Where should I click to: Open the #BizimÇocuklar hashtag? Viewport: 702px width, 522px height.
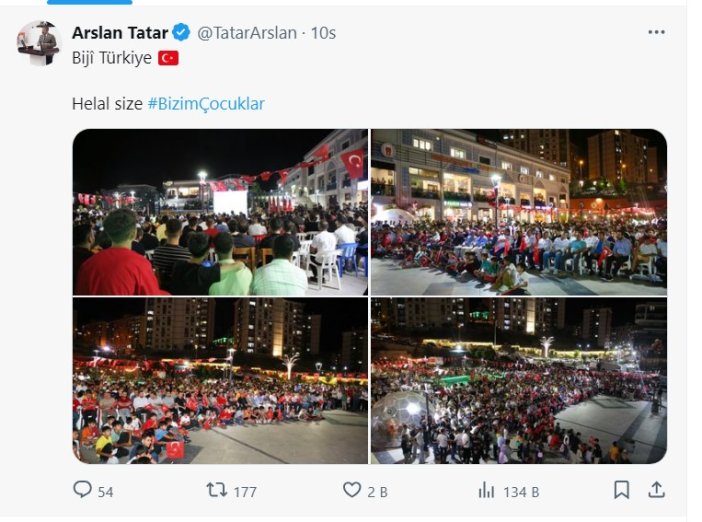point(206,104)
